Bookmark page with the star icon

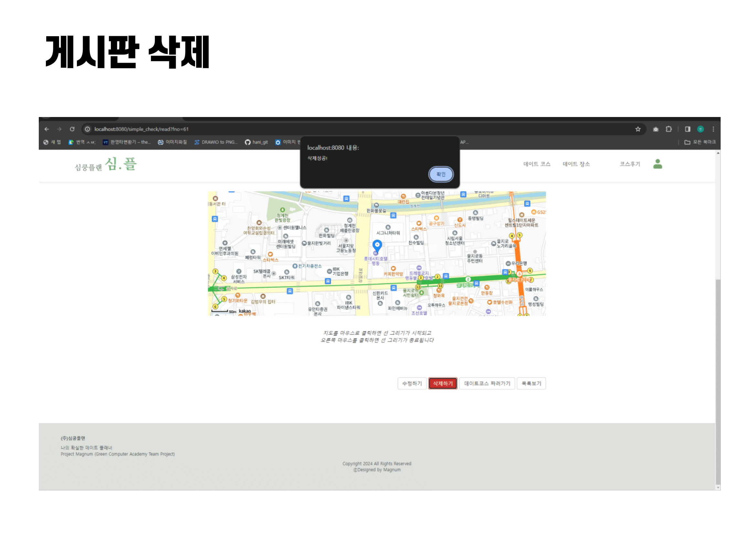point(638,129)
